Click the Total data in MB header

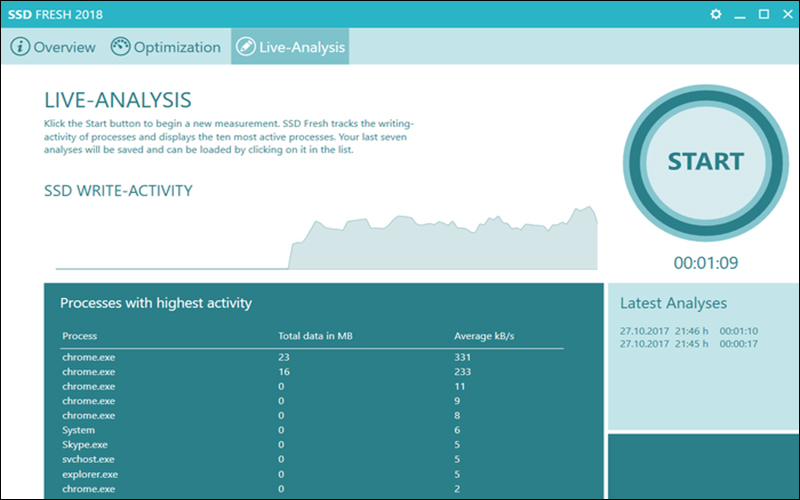315,336
